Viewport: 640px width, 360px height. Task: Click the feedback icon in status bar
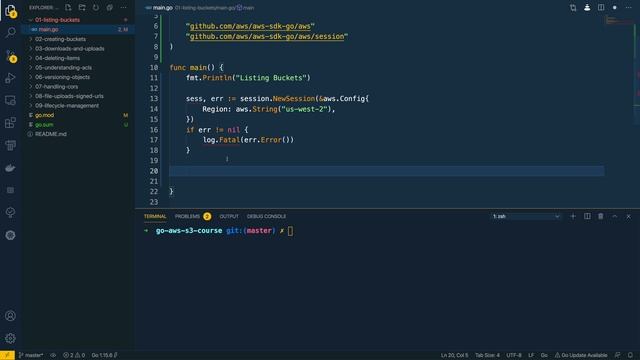[618, 355]
